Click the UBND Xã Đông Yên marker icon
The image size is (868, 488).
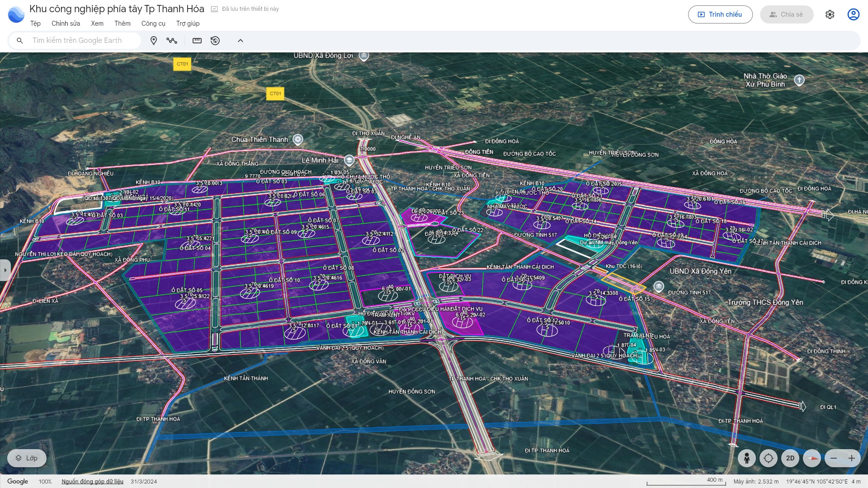pos(659,286)
